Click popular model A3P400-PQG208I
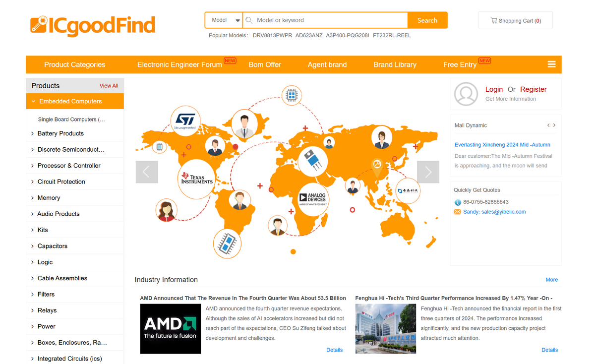The width and height of the screenshot is (595, 364). tap(348, 35)
